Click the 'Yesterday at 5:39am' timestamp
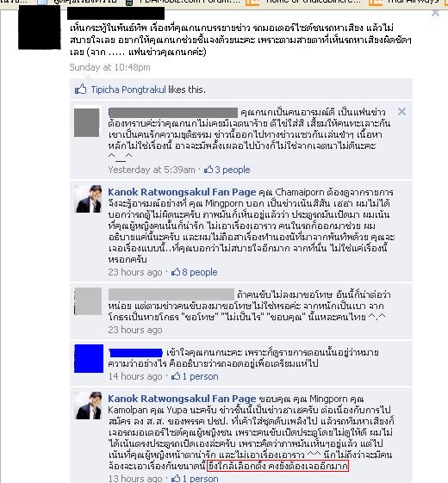Image resolution: width=448 pixels, height=483 pixels. tap(152, 170)
